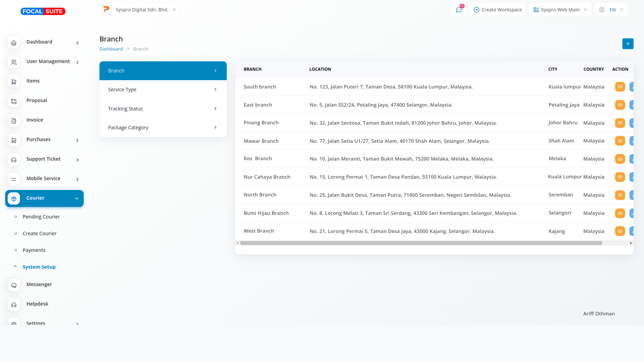Click eye icon for Mawar Branch row
The width and height of the screenshot is (644, 362).
(620, 141)
